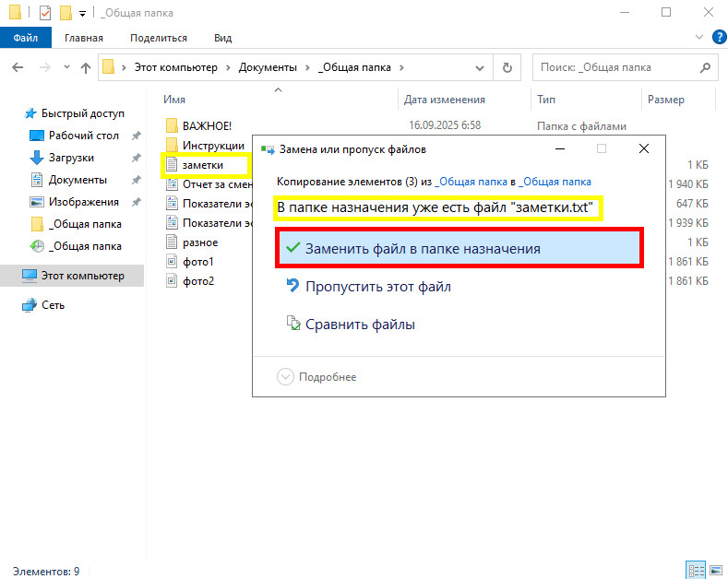Click the Back navigation arrow
This screenshot has height=579, width=728.
click(18, 67)
